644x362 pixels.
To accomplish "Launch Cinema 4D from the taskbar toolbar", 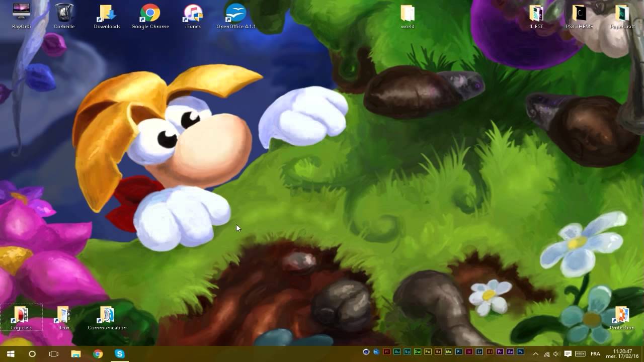I will pos(366,352).
